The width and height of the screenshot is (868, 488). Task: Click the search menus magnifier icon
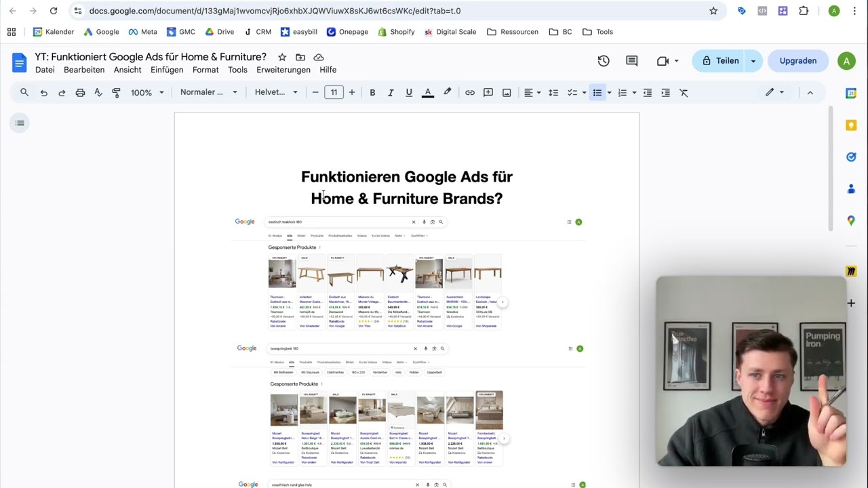24,92
